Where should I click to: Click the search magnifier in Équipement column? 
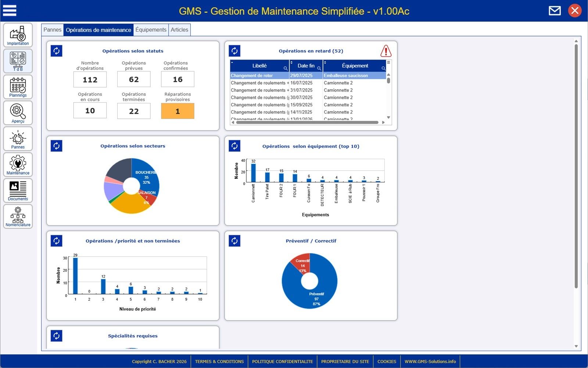(383, 68)
